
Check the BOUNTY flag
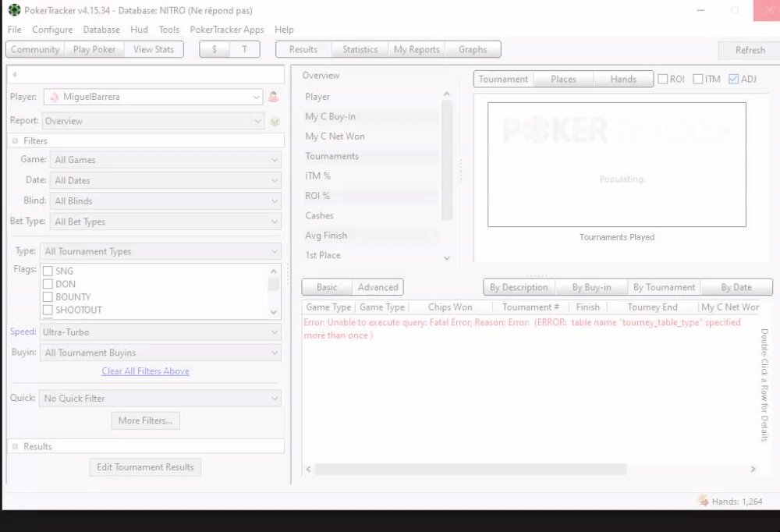(48, 297)
